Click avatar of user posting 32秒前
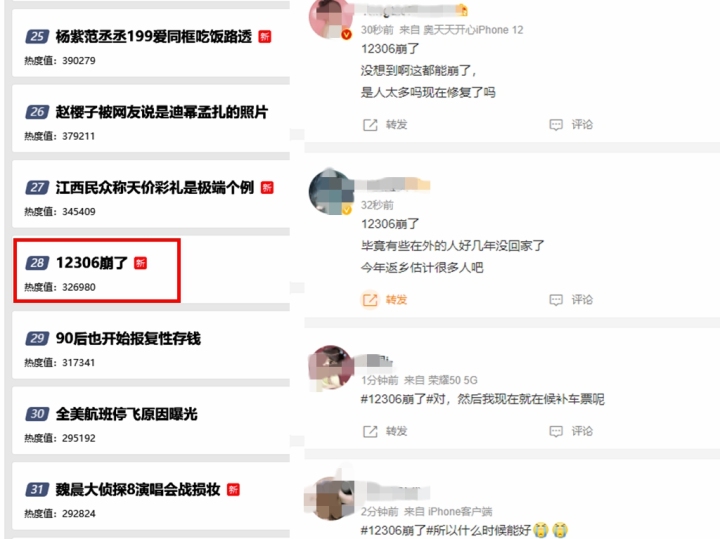This screenshot has width=720, height=539. pyautogui.click(x=331, y=192)
